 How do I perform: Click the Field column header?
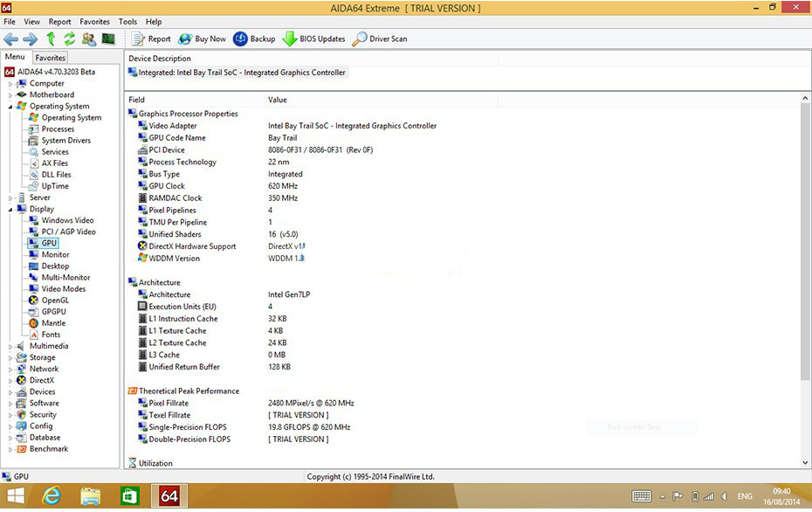[x=194, y=100]
